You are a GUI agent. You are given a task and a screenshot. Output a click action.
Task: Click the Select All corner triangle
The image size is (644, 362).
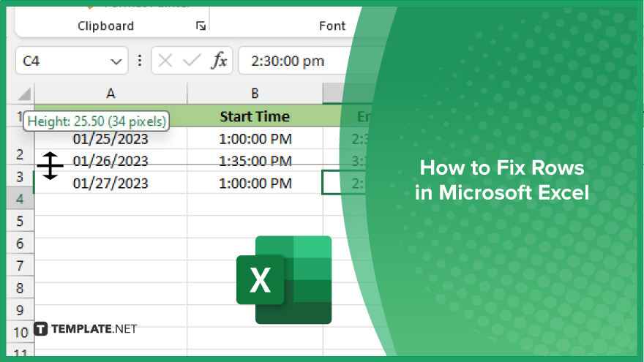24,94
